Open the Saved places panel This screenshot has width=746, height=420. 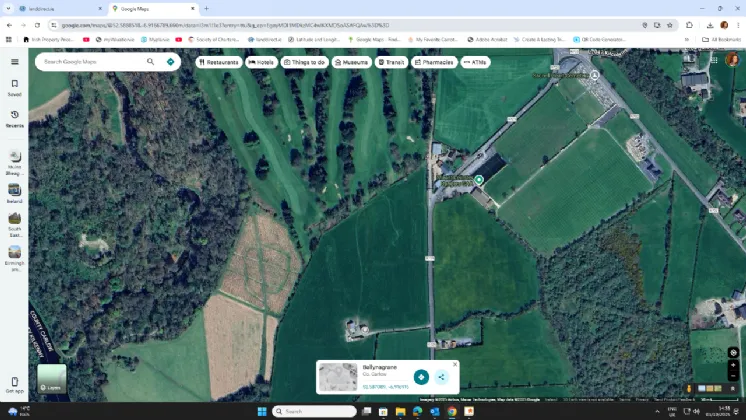coord(15,88)
